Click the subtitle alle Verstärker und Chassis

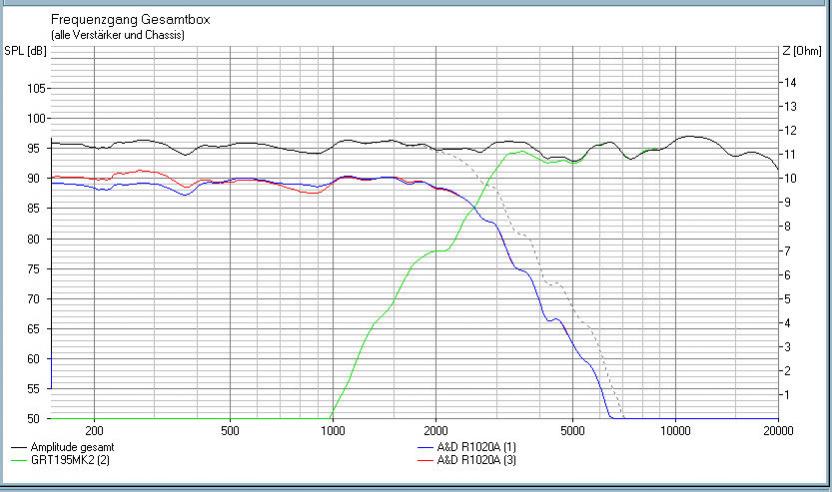coord(118,35)
